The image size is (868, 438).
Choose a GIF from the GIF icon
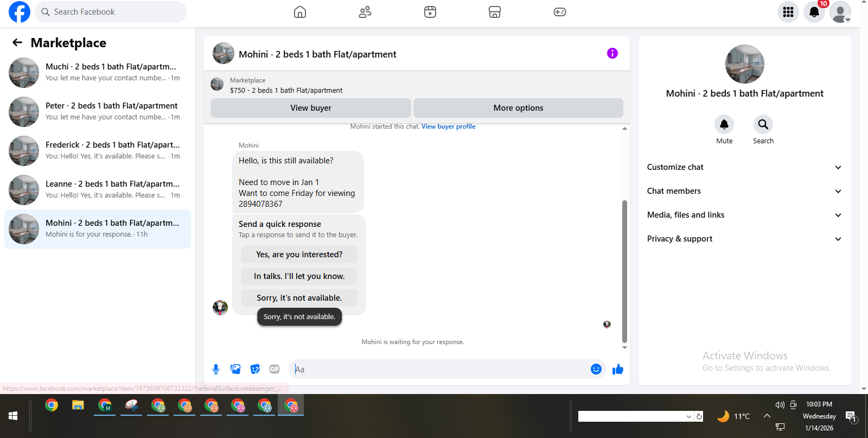coord(275,369)
